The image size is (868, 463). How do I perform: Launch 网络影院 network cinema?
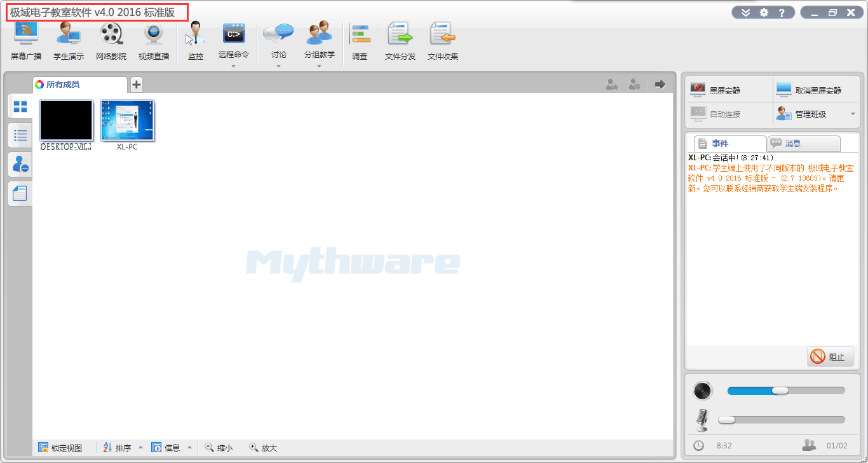pos(111,41)
